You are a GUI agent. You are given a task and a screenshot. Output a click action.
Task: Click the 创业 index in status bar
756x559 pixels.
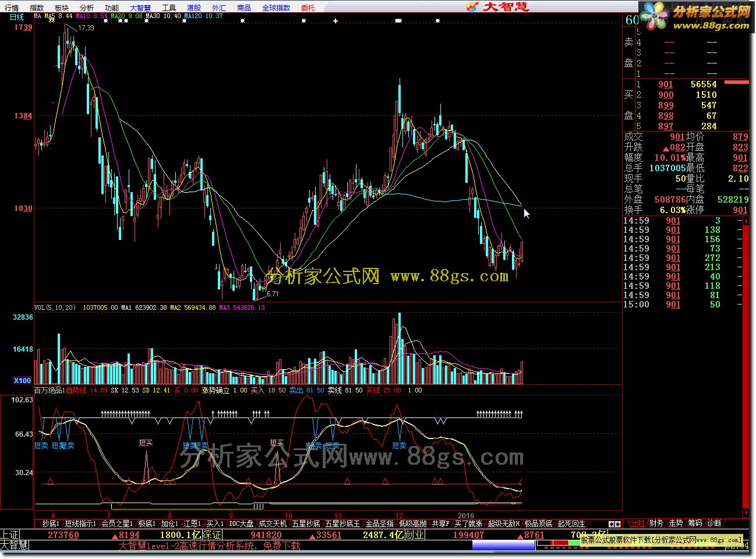coord(414,535)
